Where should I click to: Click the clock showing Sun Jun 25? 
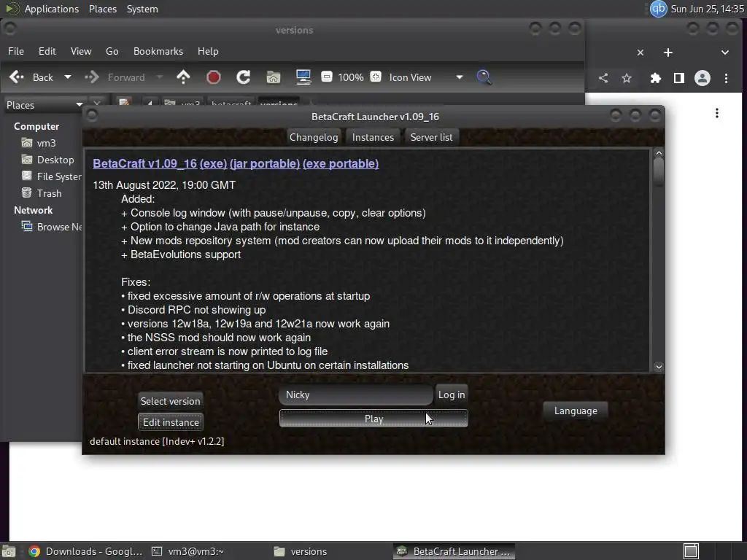click(x=707, y=9)
